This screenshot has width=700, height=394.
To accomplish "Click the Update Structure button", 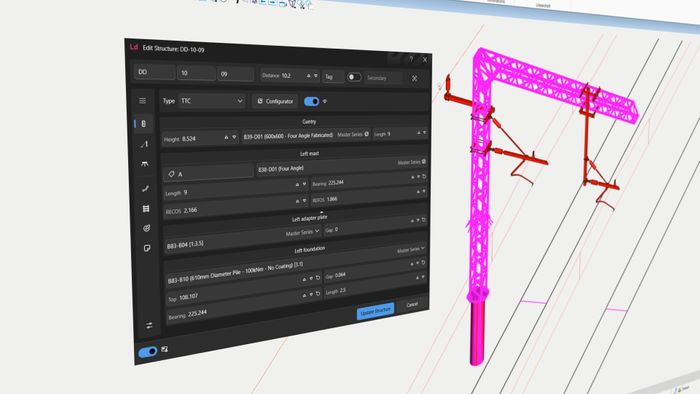I will pos(375,311).
